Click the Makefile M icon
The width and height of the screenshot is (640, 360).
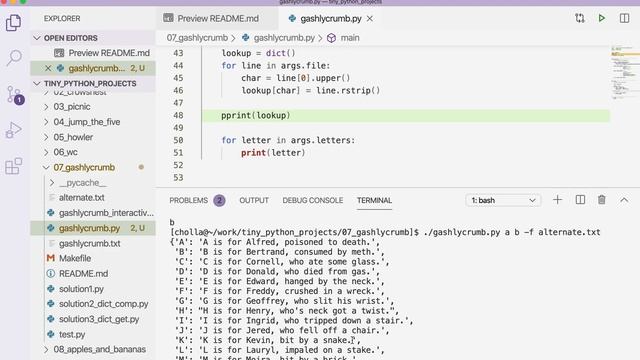pos(51,258)
